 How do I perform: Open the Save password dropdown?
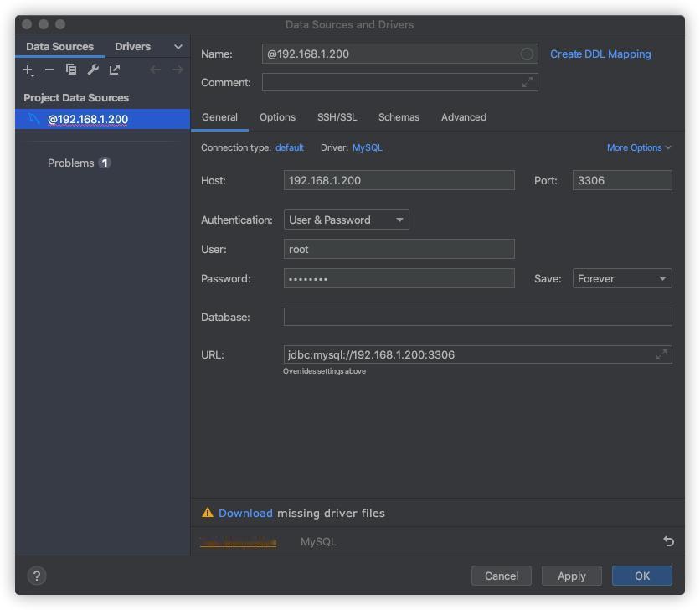(x=622, y=278)
